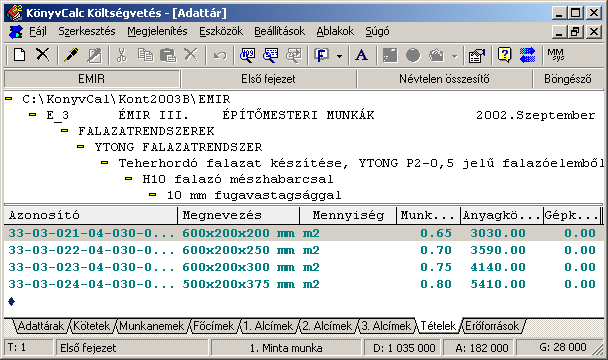608x360 pixels.
Task: Collapse the E_3 ÉMIR III. tree node
Action: coord(33,115)
